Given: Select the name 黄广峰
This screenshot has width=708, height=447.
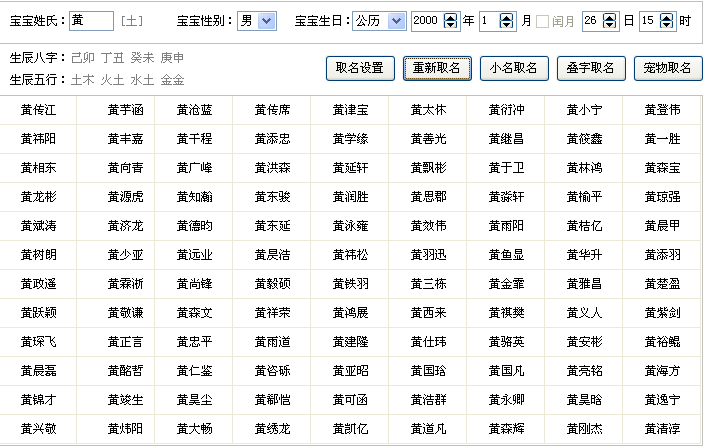Looking at the screenshot, I should [194, 168].
